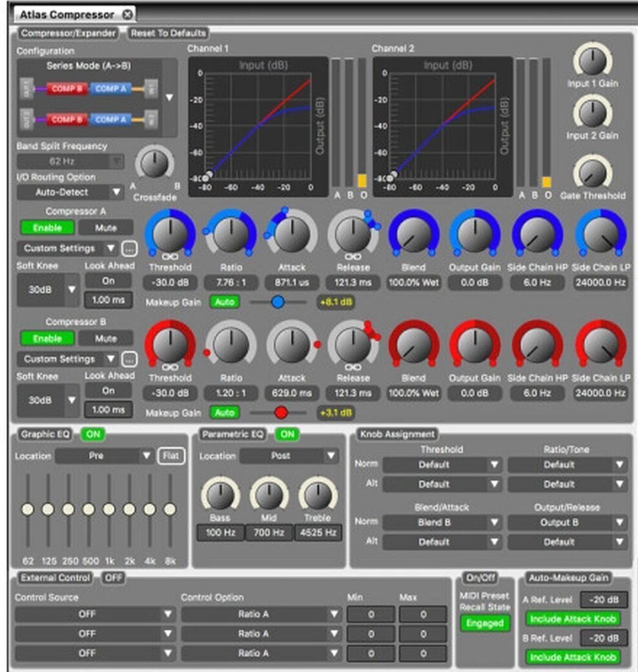Toggle Compressor B Mute button
The image size is (638, 672).
click(x=106, y=338)
